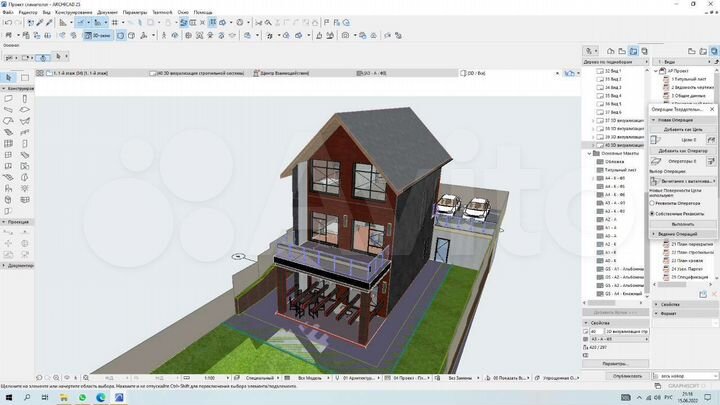Select the Marquee tool in toolbox
The height and width of the screenshot is (405, 720).
click(x=24, y=76)
